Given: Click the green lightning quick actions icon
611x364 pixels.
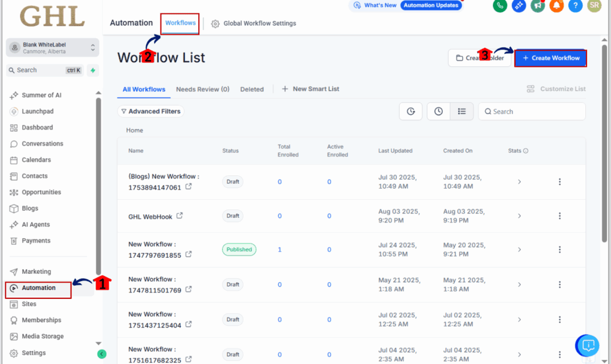Looking at the screenshot, I should (92, 70).
